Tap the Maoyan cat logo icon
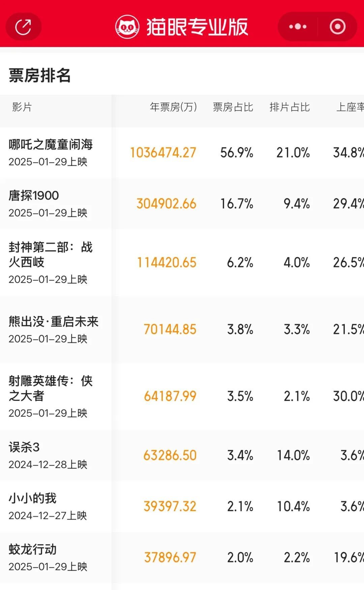This screenshot has height=590, width=364. click(128, 27)
